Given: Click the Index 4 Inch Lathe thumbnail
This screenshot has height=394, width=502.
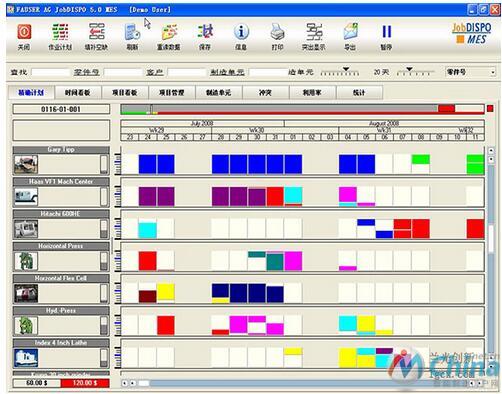Looking at the screenshot, I should click(x=26, y=358).
